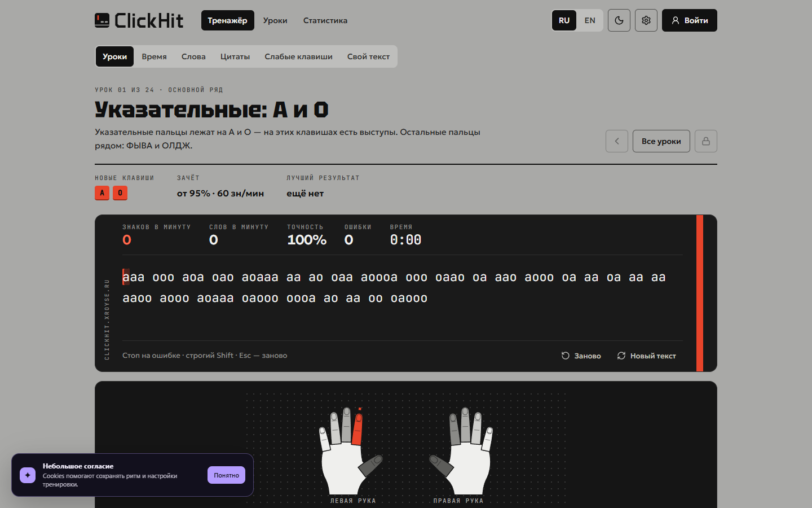Click the 'от 95% · 60 зн/мин' requirement
This screenshot has height=508, width=812.
[220, 193]
